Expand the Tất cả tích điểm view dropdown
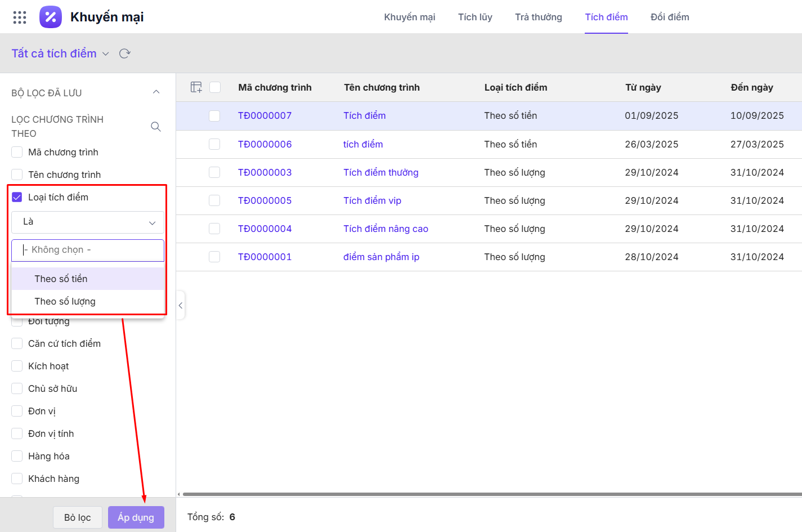This screenshot has width=802, height=532. pos(105,54)
